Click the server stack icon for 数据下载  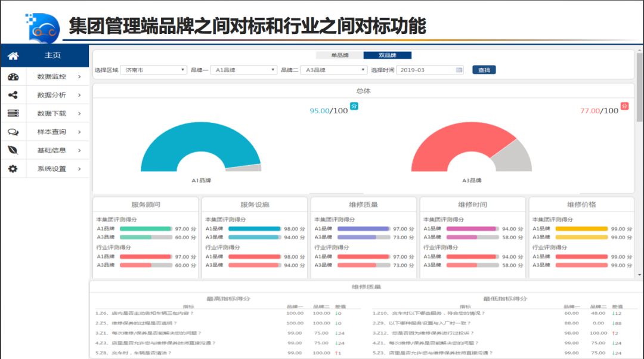point(13,113)
